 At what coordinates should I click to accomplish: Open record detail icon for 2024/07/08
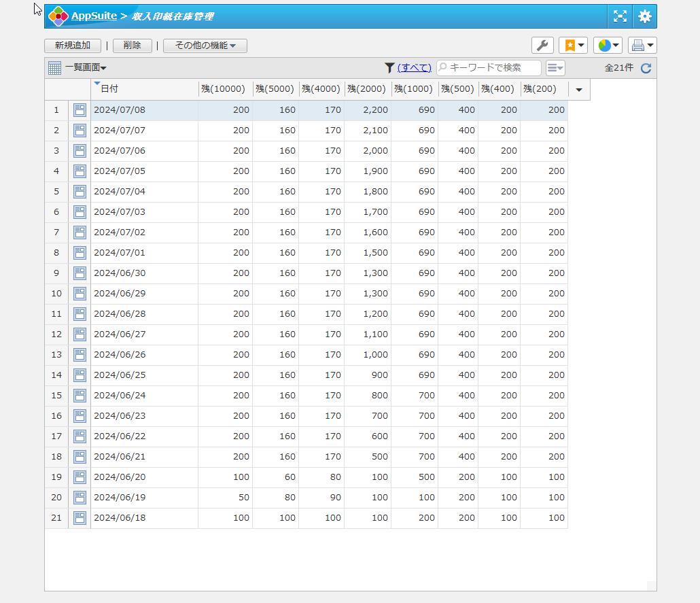(80, 110)
